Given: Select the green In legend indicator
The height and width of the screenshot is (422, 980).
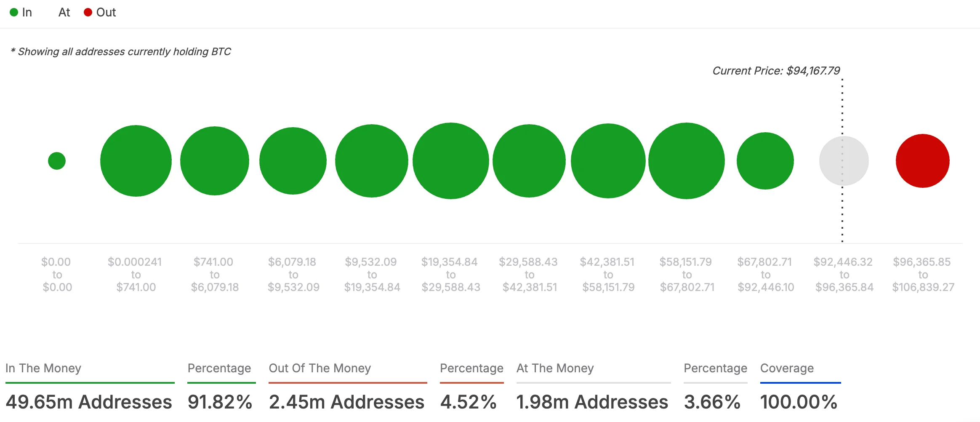Looking at the screenshot, I should click(14, 12).
